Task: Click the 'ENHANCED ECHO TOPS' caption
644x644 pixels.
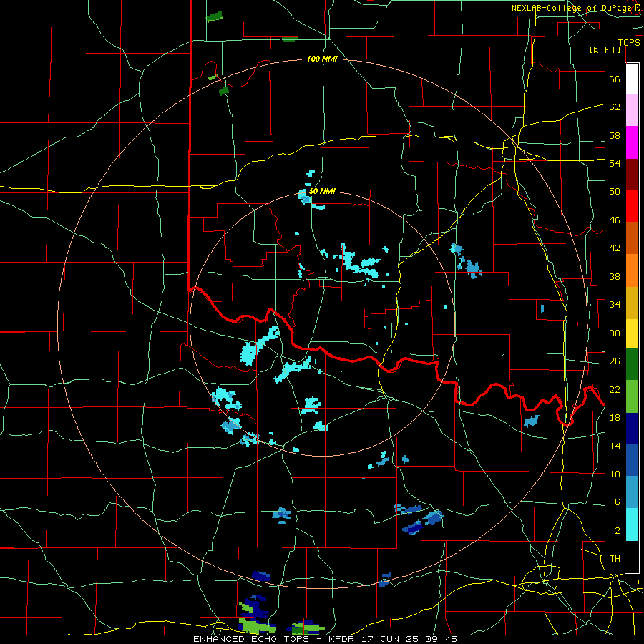Action: pos(251,639)
